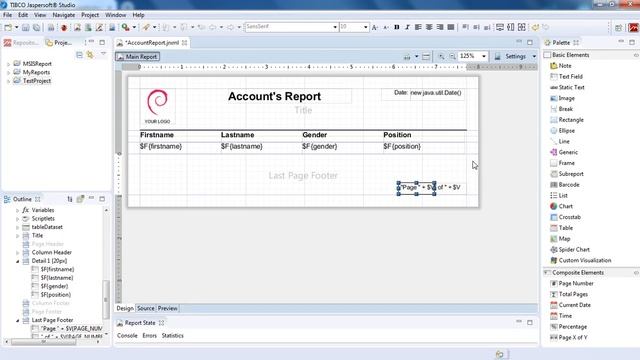Pick the Total Pages composite element

click(x=569, y=294)
